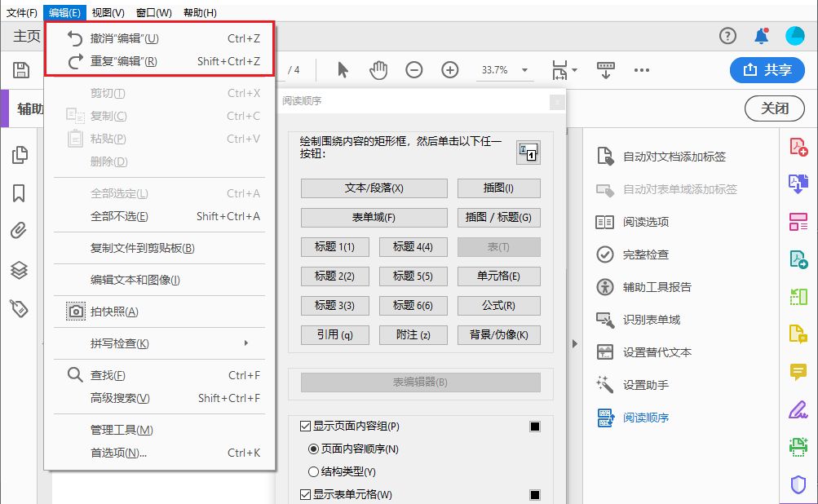Open the attachments panel
This screenshot has height=504, width=818.
(20, 231)
